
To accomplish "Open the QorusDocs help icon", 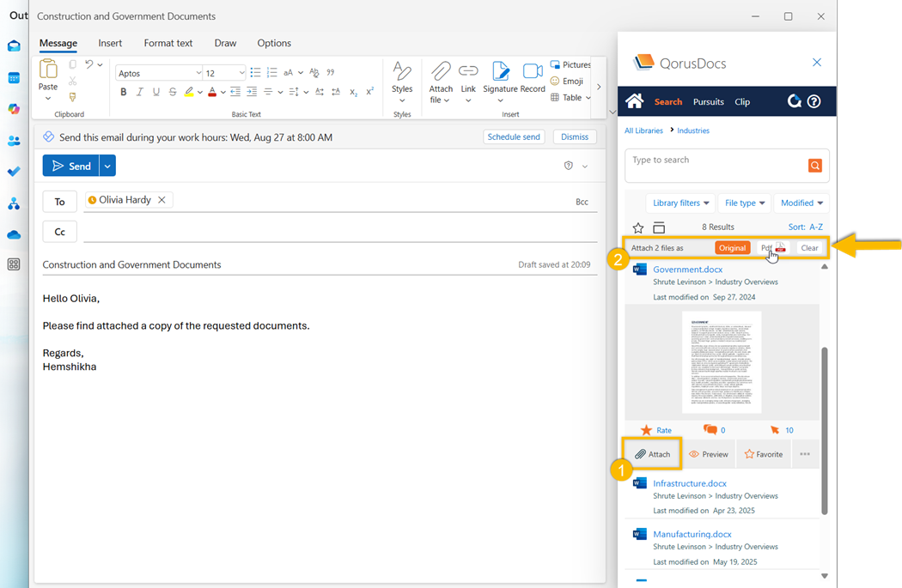I will coord(814,101).
